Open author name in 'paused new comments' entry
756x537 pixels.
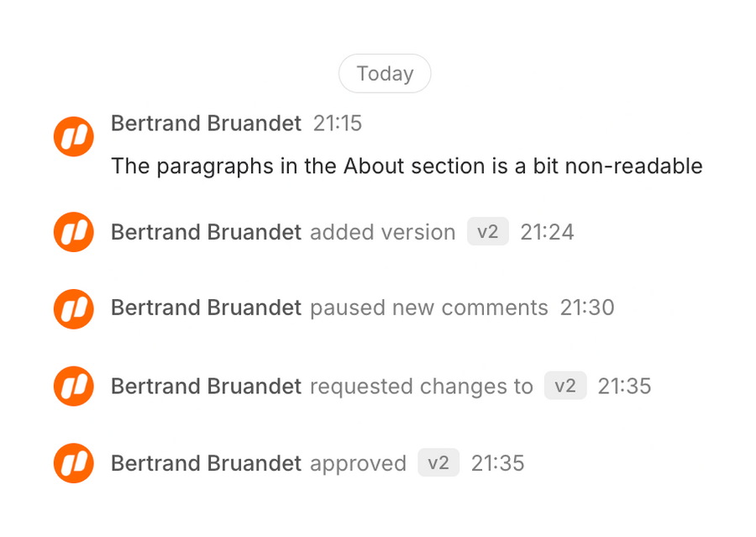pos(206,308)
